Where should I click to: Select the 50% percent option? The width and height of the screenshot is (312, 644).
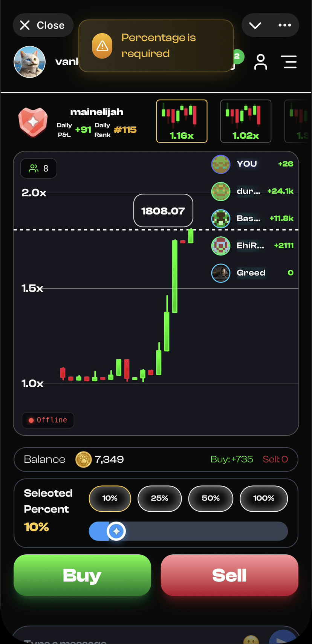(x=211, y=498)
